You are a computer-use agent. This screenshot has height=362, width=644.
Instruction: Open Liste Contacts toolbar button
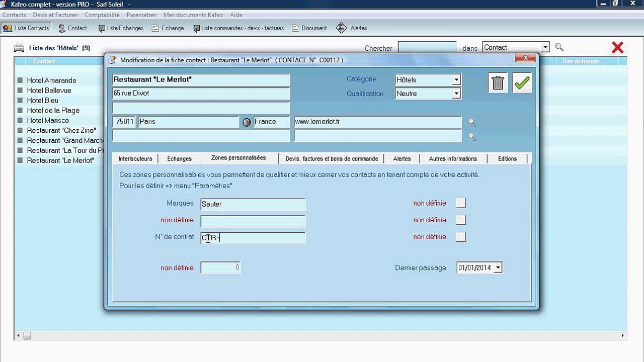(x=26, y=28)
